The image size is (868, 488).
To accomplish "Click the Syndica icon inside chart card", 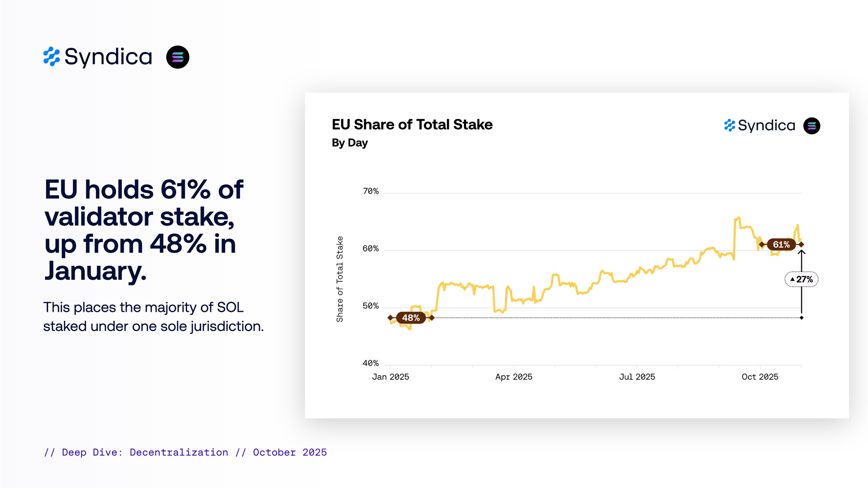I will [730, 125].
